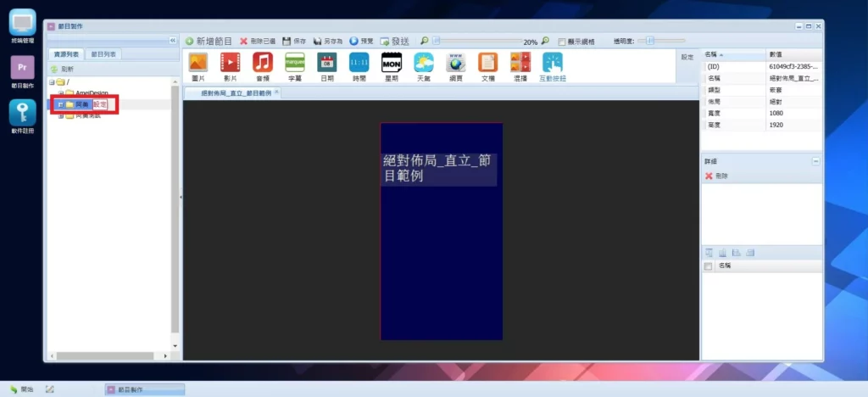
Task: Insert the 天氣 weather widget
Action: point(423,65)
